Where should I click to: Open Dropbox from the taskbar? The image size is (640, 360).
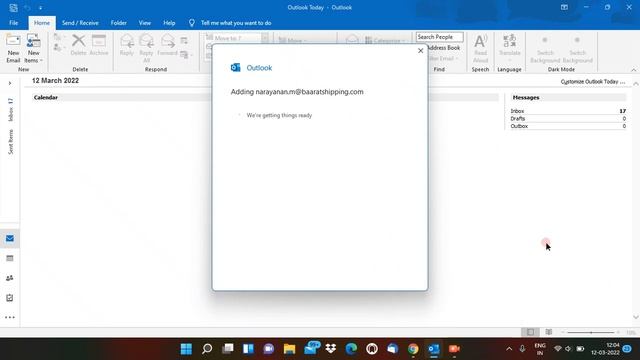point(331,349)
